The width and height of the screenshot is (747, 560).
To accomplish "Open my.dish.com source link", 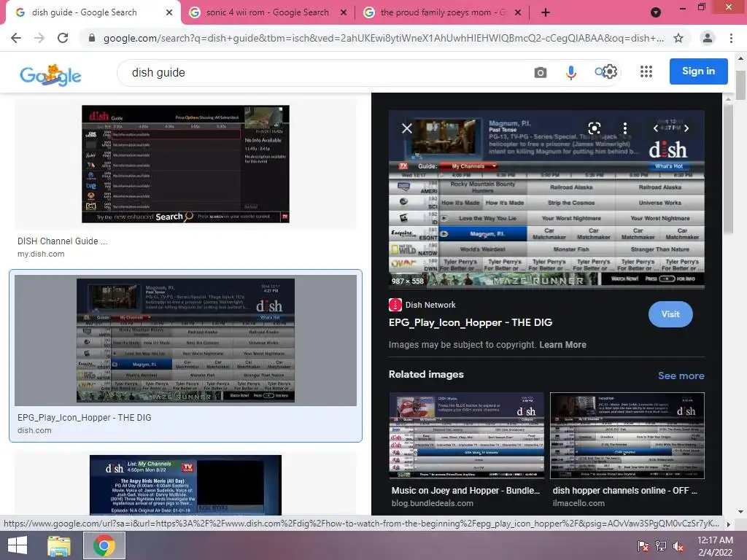I will point(41,254).
